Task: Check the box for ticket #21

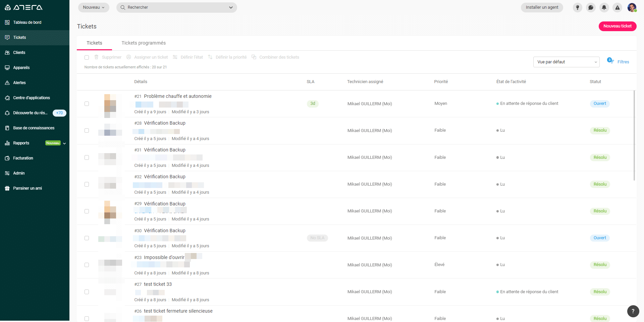Action: (x=87, y=104)
